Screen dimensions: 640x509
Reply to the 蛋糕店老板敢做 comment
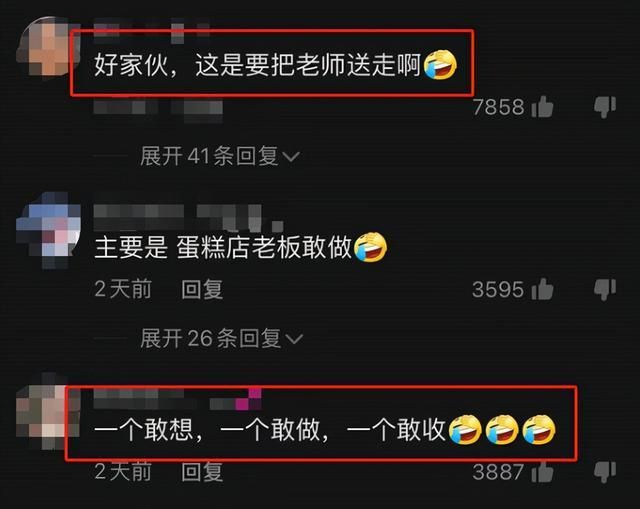click(202, 289)
